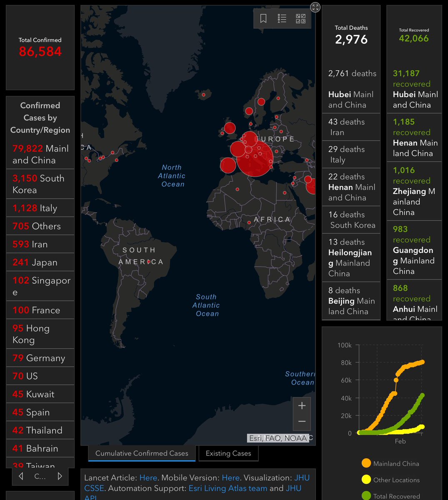Image resolution: width=448 pixels, height=500 pixels.
Task: Open the Mobile Version Here link
Action: point(231,477)
